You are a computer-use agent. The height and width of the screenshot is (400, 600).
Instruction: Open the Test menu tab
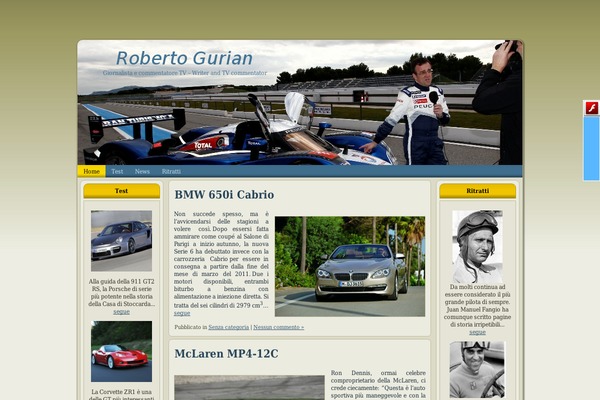[x=117, y=171]
